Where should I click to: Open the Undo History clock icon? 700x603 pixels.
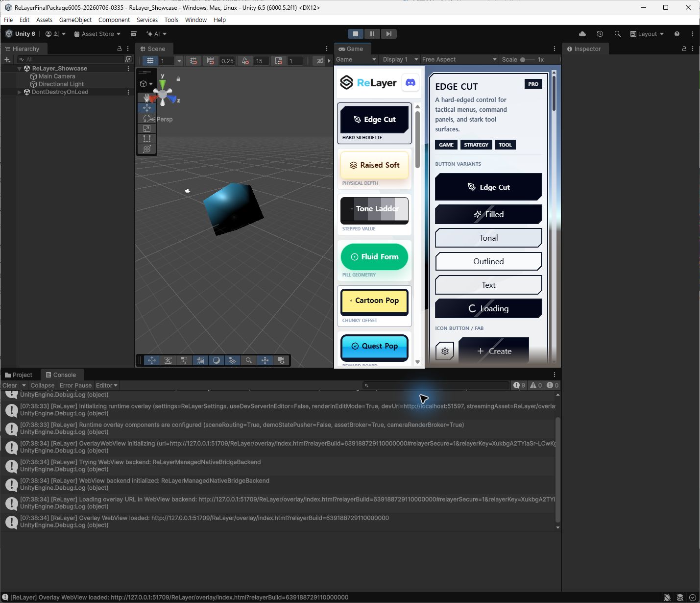pos(600,34)
